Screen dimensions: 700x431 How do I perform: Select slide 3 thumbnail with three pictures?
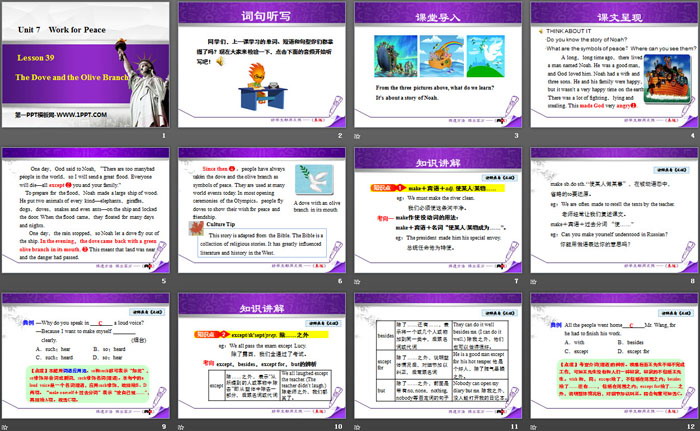(438, 65)
